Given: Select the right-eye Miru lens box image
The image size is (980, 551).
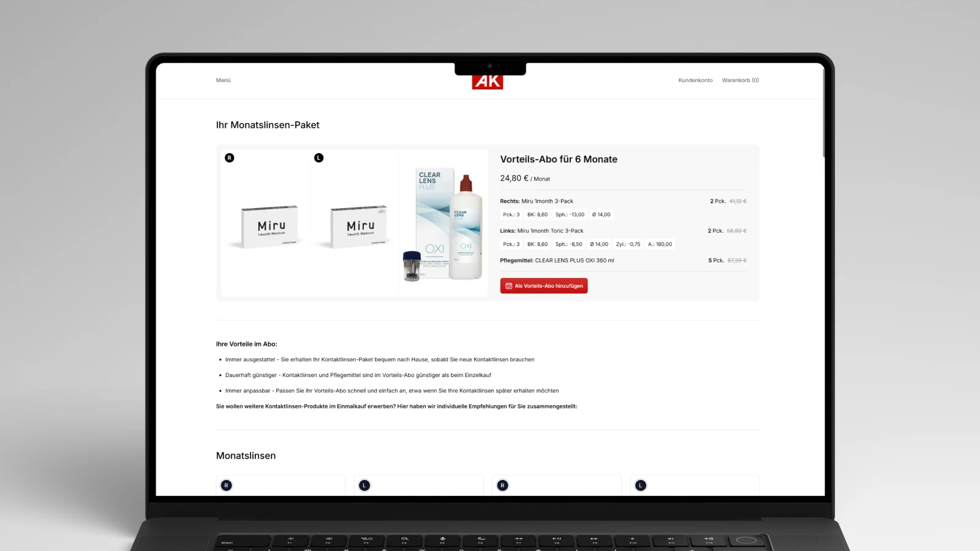Looking at the screenshot, I should click(265, 223).
